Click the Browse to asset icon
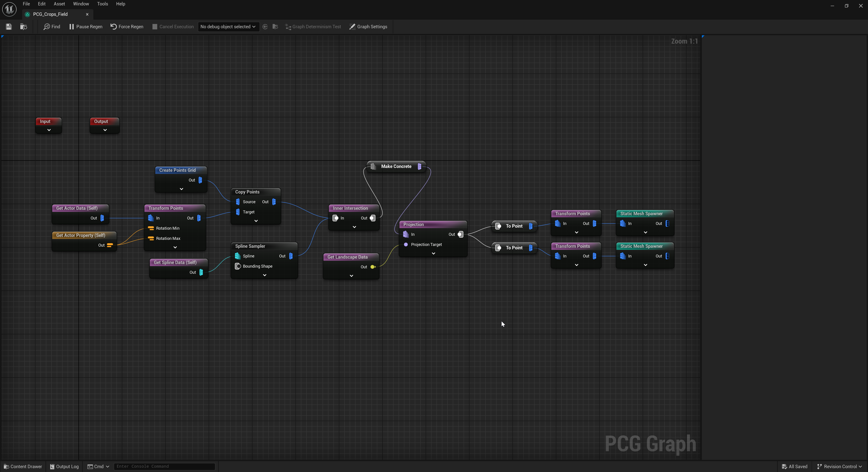Screen dimensions: 868x472 click(x=24, y=27)
